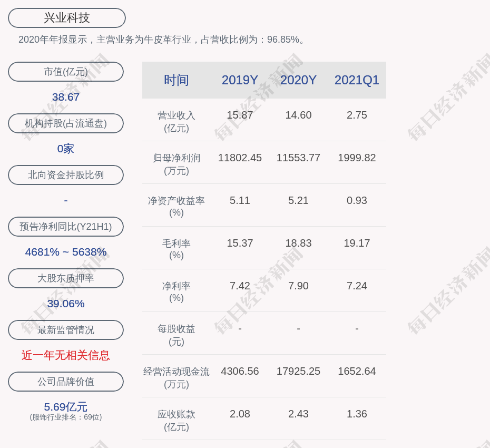The image size is (490, 448).
Task: Select the ROE value 5.21
Action: coord(298,200)
